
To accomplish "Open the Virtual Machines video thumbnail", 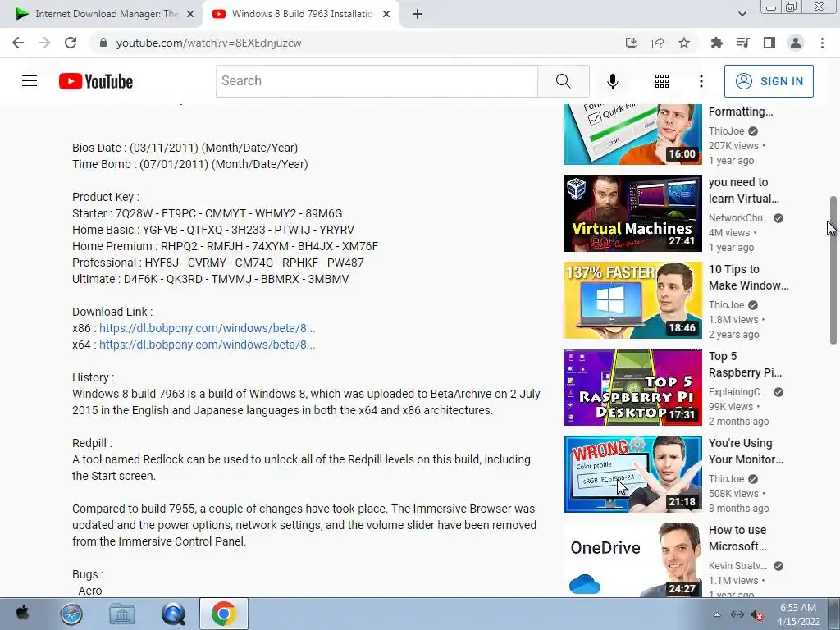I will 632,213.
